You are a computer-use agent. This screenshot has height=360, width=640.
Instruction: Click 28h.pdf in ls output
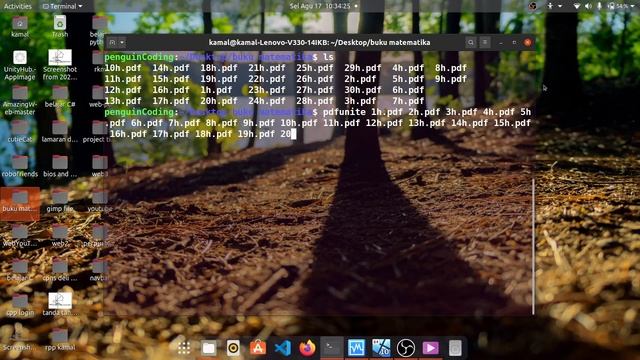[x=315, y=101]
